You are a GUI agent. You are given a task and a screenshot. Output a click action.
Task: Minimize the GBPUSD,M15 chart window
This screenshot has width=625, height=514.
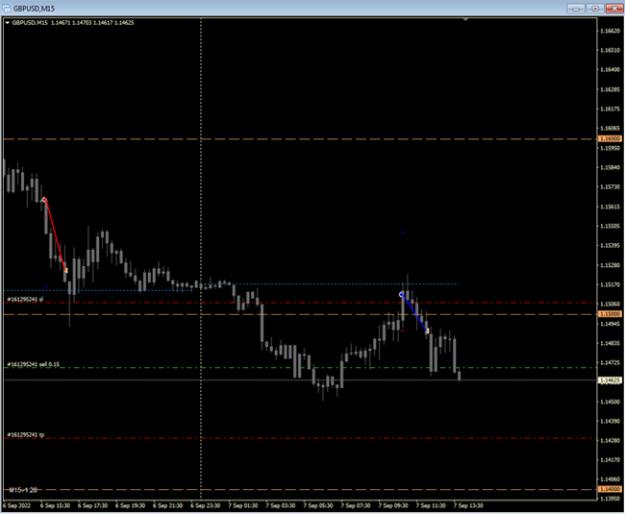(576, 8)
